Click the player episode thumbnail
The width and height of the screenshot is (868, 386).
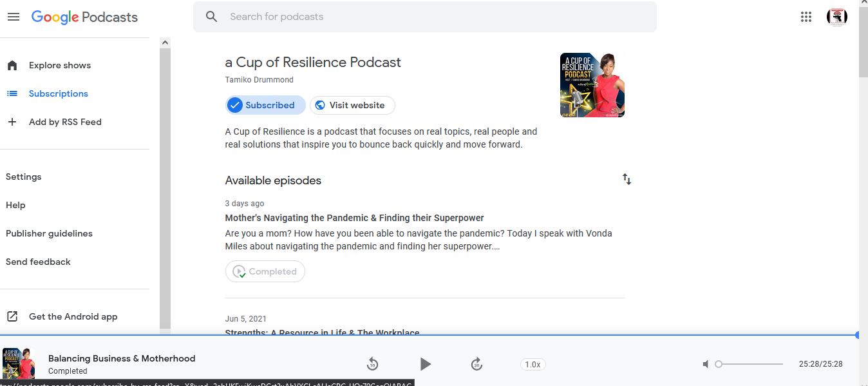19,363
